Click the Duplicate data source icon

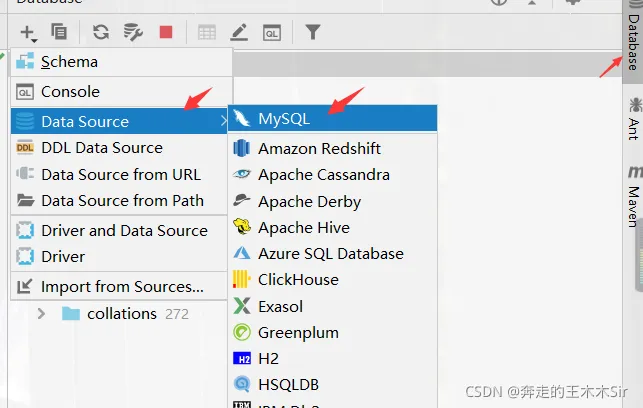[x=59, y=32]
